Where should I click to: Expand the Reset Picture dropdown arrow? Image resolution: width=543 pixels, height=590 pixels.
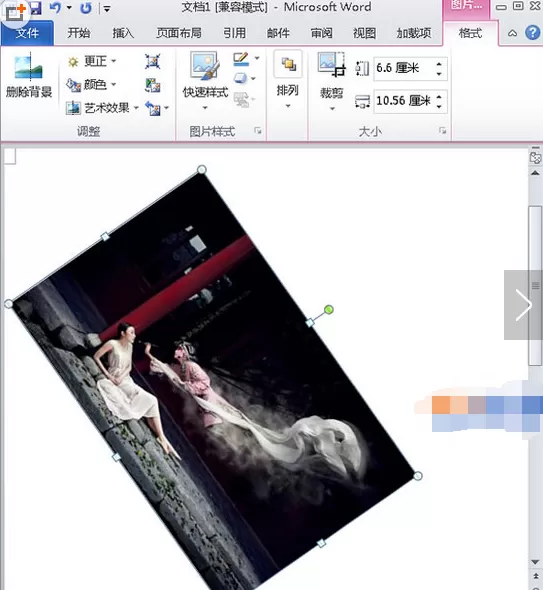pyautogui.click(x=166, y=108)
